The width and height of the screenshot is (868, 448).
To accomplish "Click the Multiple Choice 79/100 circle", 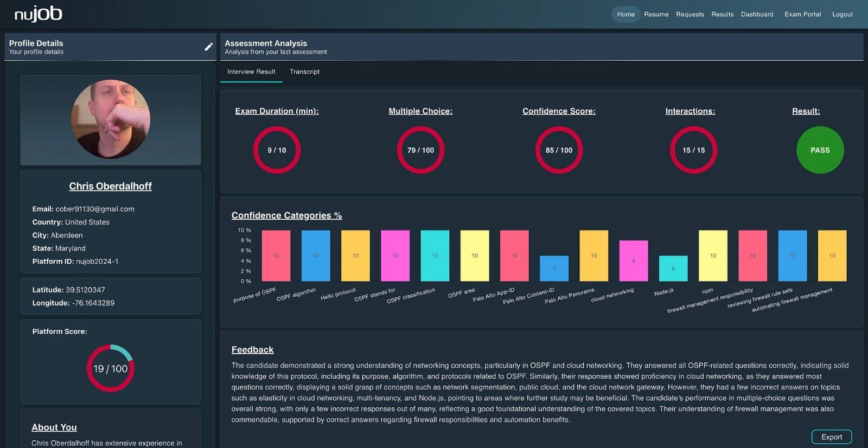I will coord(420,150).
